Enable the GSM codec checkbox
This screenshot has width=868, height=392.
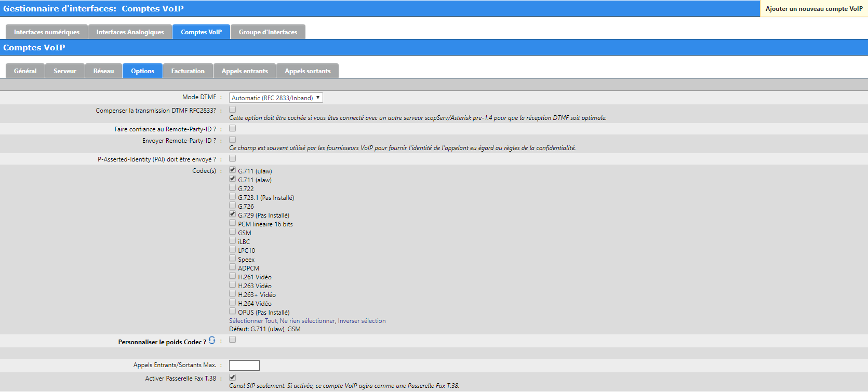[x=233, y=232]
